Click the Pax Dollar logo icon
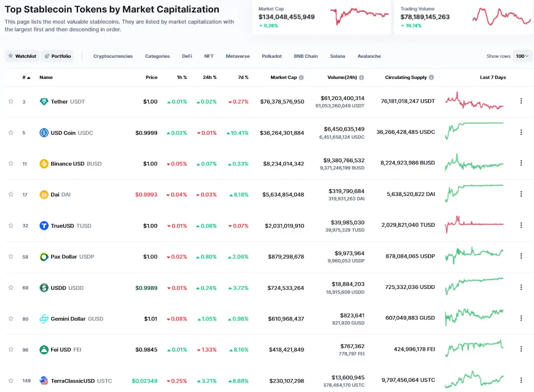Viewport: 534px width, 392px height. pos(44,256)
